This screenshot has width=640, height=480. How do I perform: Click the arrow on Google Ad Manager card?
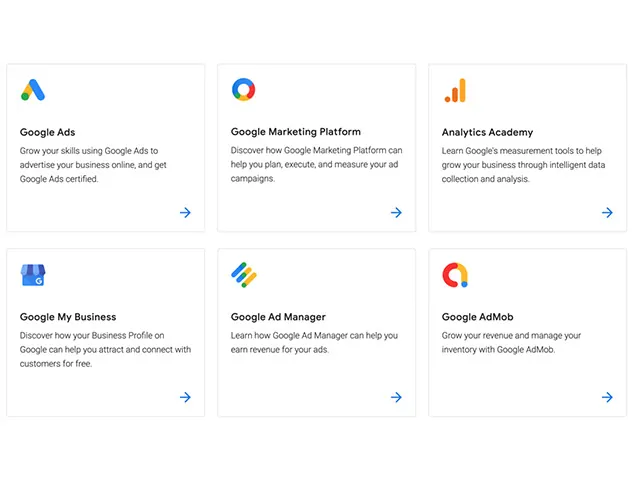[x=396, y=397]
